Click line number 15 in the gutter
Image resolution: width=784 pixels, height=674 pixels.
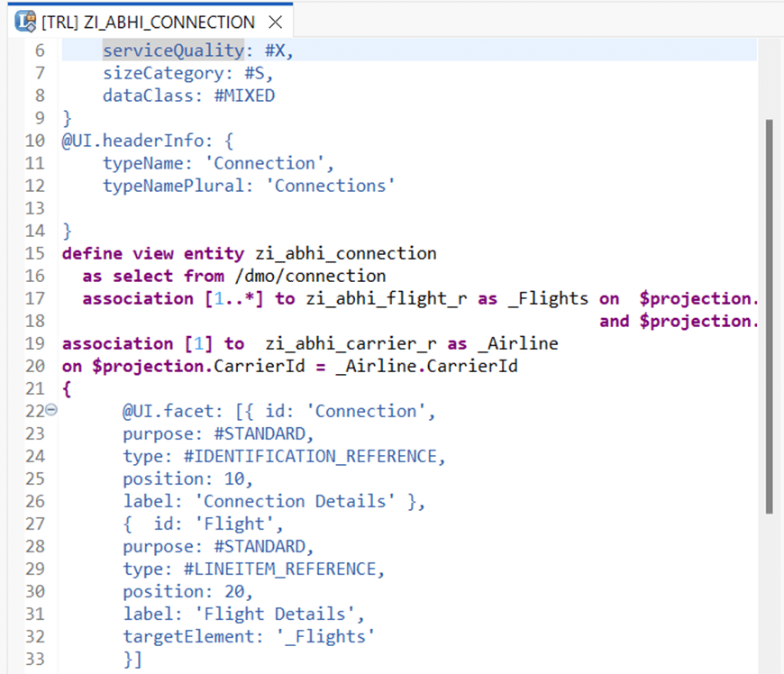35,253
